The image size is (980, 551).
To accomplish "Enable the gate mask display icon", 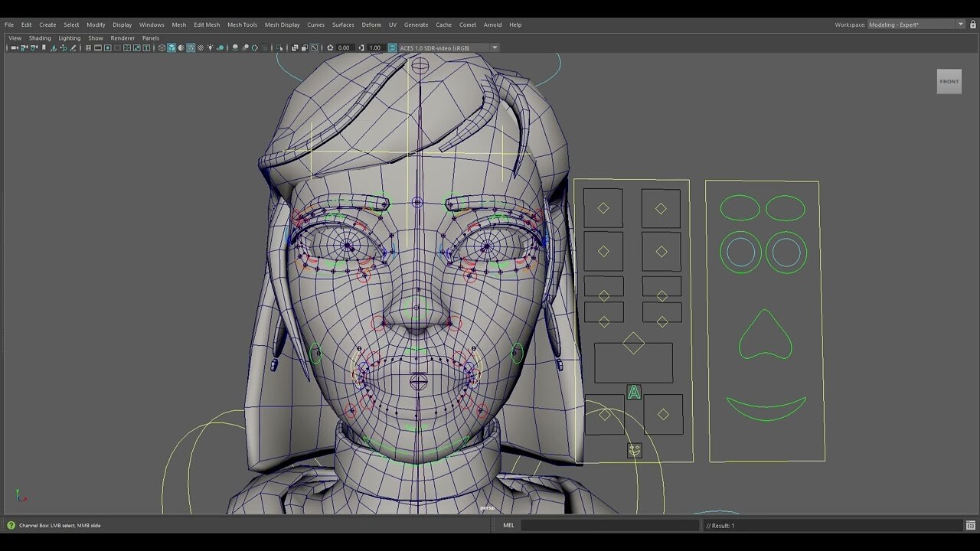I will pos(117,47).
